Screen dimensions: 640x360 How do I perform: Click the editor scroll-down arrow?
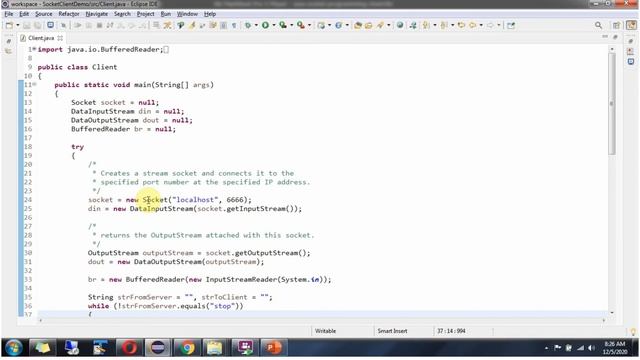click(x=611, y=313)
